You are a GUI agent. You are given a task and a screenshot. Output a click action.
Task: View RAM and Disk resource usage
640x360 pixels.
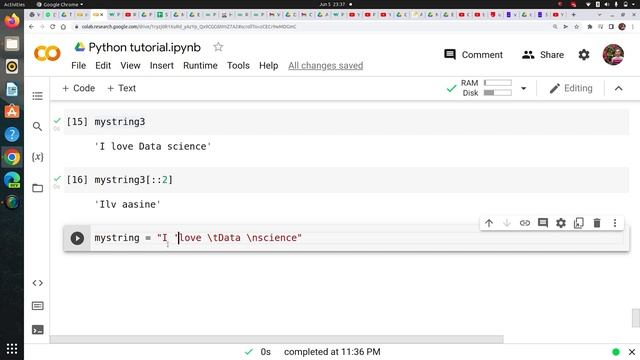[x=486, y=88]
